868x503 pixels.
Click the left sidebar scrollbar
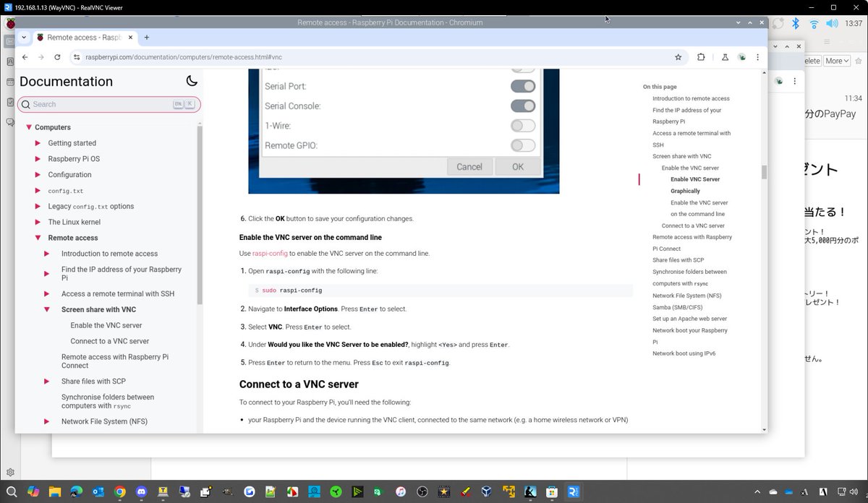(200, 213)
